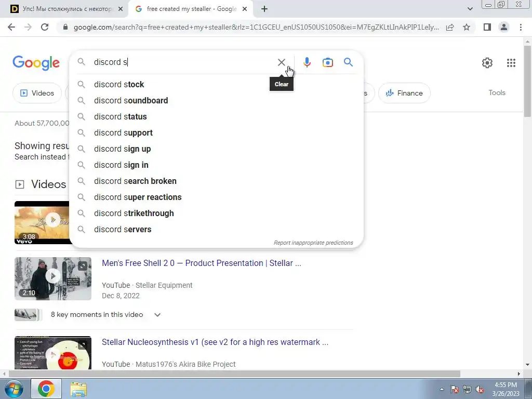Reload the current page
Screen dimensions: 532x399
[x=45, y=27]
